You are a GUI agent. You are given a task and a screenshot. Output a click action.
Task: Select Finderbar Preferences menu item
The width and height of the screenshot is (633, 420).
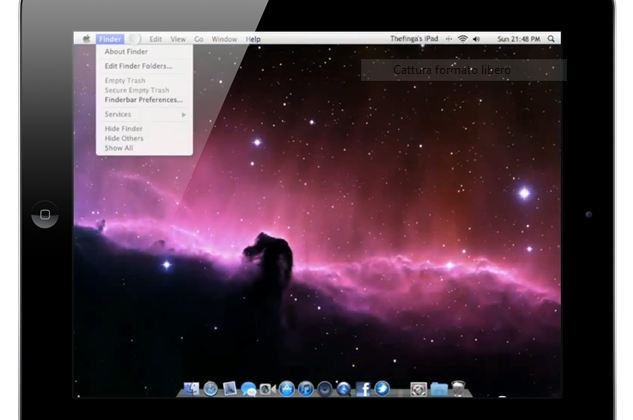click(x=143, y=100)
